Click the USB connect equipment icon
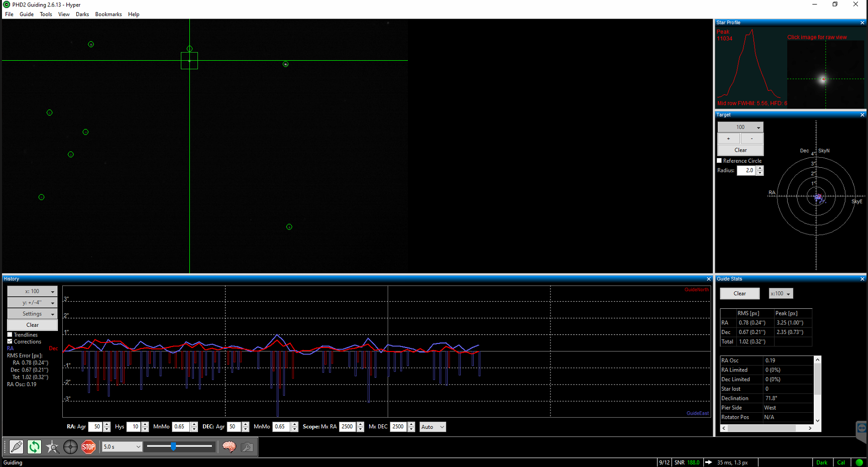Image resolution: width=868 pixels, height=467 pixels. point(16,446)
